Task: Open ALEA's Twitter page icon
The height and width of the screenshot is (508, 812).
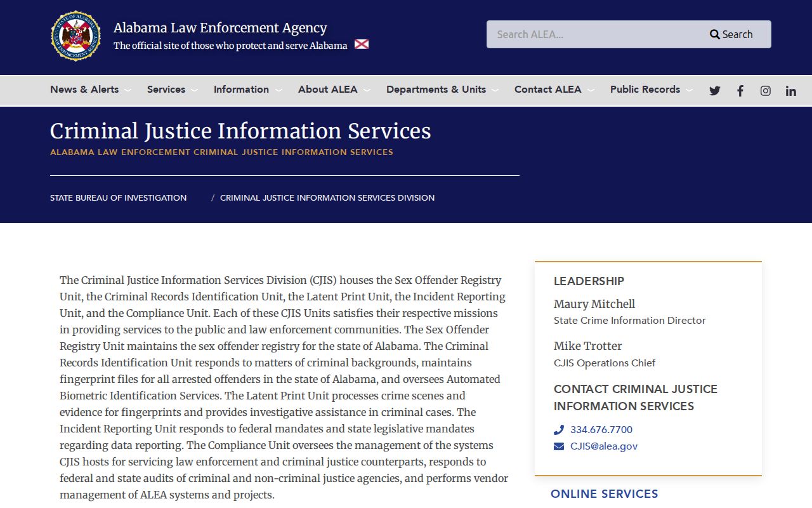Action: (x=715, y=91)
